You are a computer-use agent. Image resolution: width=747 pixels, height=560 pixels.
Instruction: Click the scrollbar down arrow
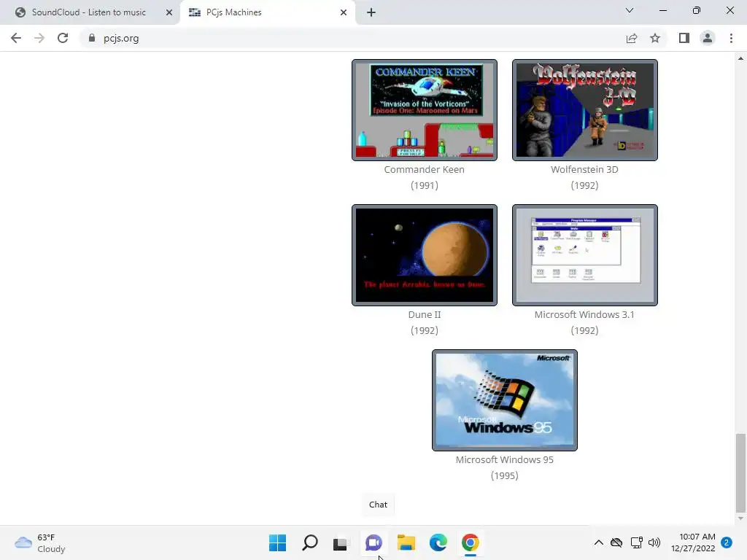click(740, 518)
